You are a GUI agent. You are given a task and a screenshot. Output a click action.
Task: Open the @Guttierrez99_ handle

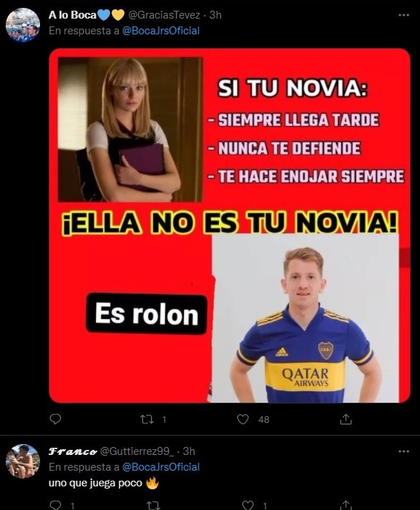137,451
